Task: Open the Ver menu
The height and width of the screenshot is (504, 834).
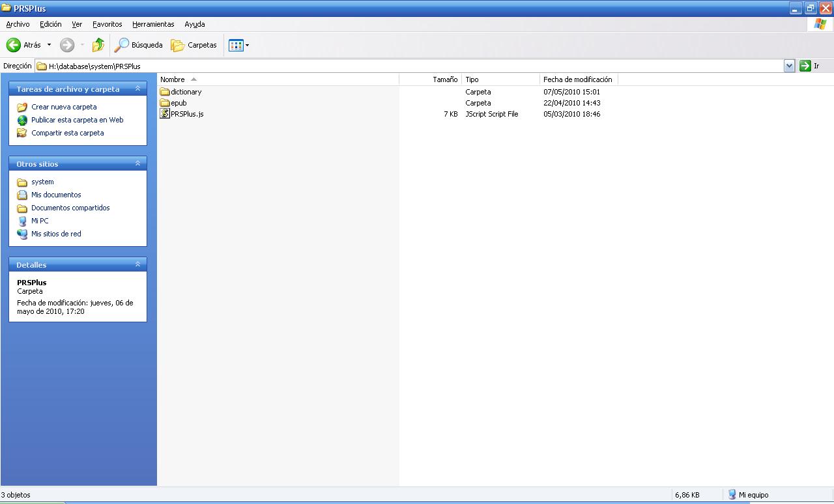Action: click(77, 24)
